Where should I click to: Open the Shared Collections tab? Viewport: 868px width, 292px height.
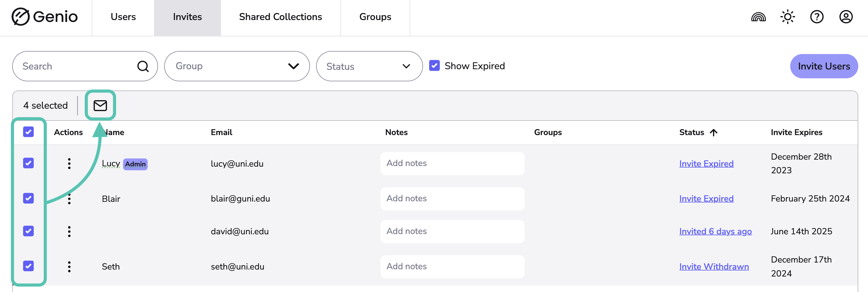280,17
